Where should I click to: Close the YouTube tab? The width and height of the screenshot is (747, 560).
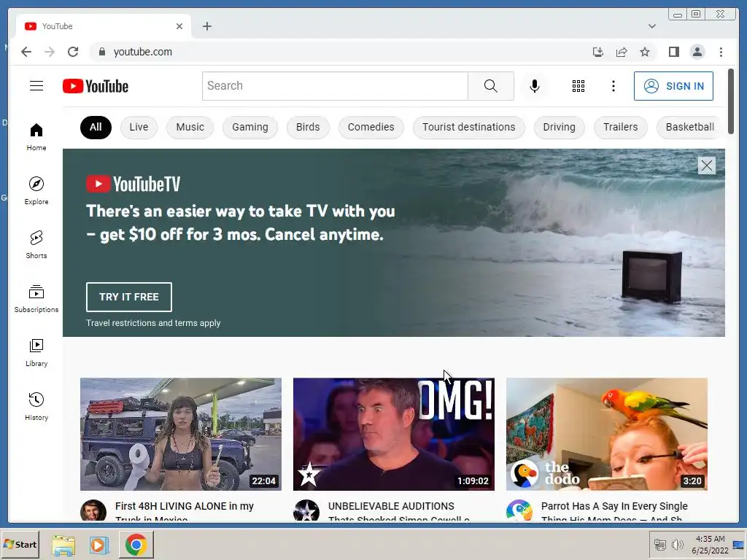tap(179, 26)
